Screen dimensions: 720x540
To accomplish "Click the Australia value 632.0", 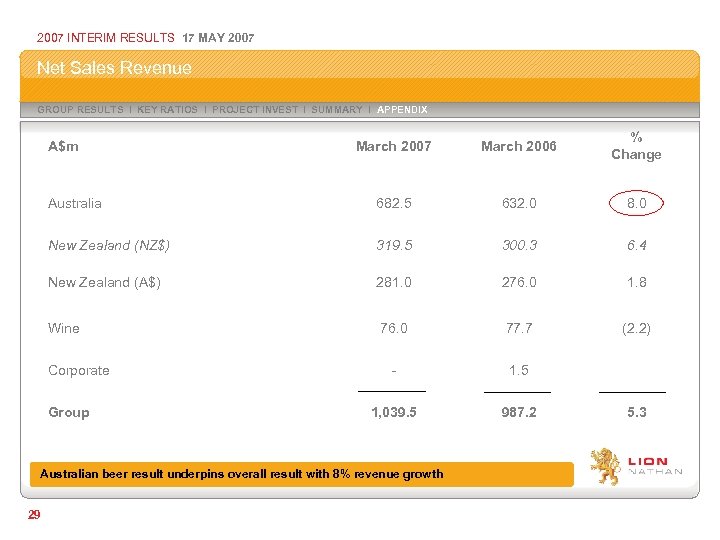I will (x=519, y=203).
